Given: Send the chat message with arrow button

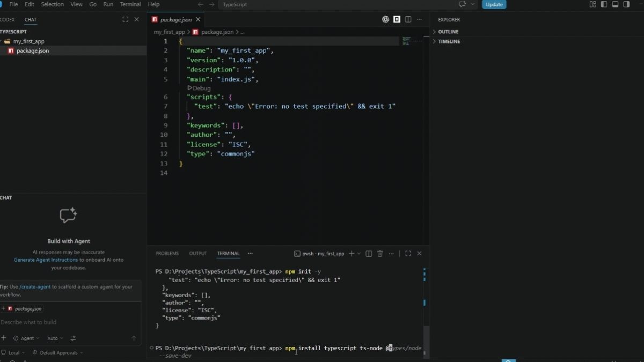Looking at the screenshot, I should click(134, 338).
